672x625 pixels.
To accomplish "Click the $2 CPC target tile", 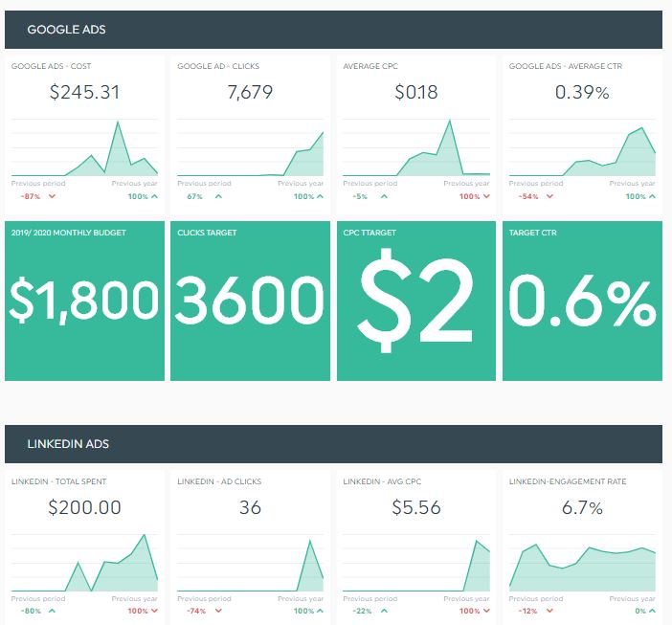I will pyautogui.click(x=416, y=301).
